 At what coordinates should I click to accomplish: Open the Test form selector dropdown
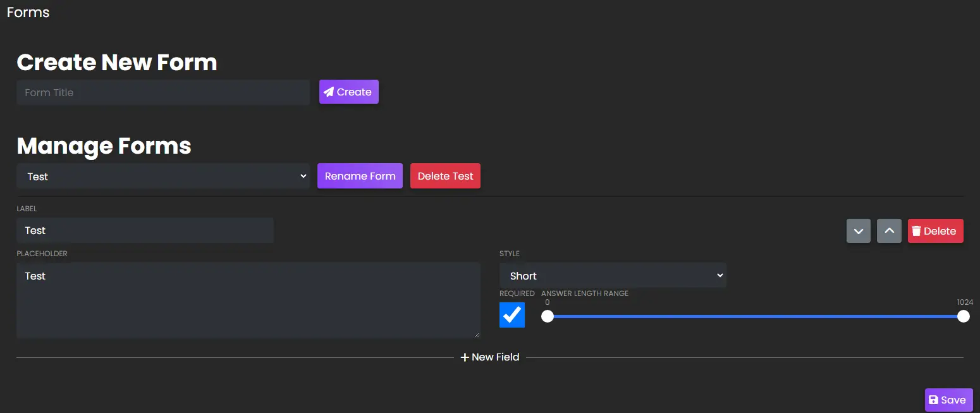pyautogui.click(x=162, y=176)
